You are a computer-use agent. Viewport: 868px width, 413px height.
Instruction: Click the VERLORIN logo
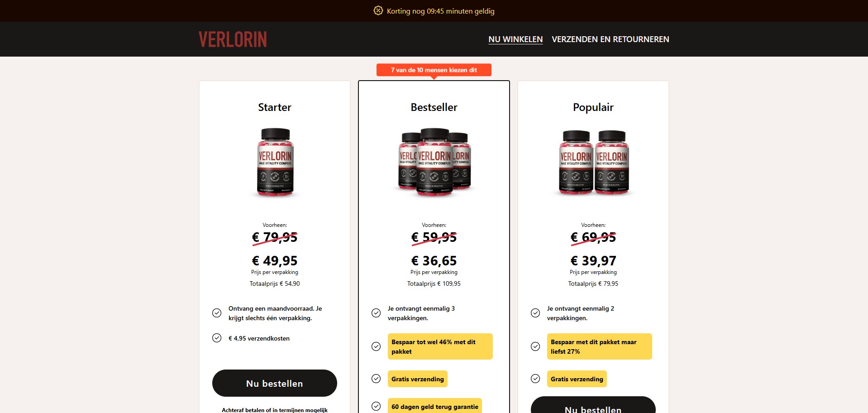233,39
